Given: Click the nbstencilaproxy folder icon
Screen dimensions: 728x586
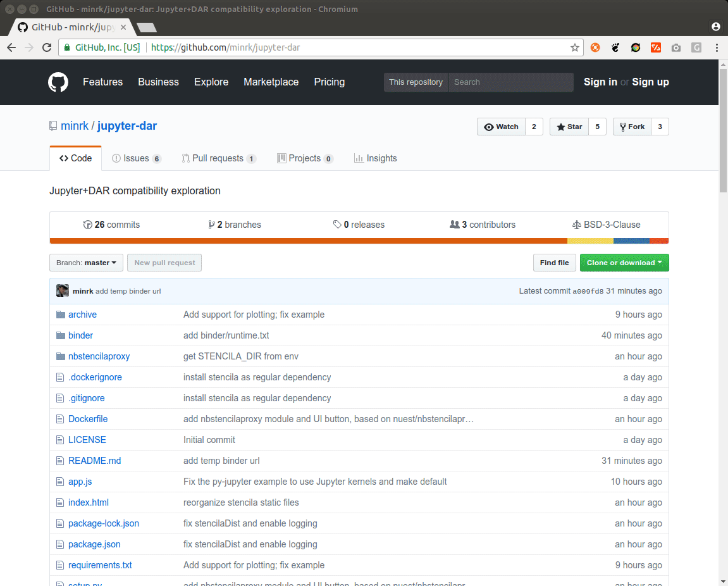Looking at the screenshot, I should pyautogui.click(x=60, y=356).
